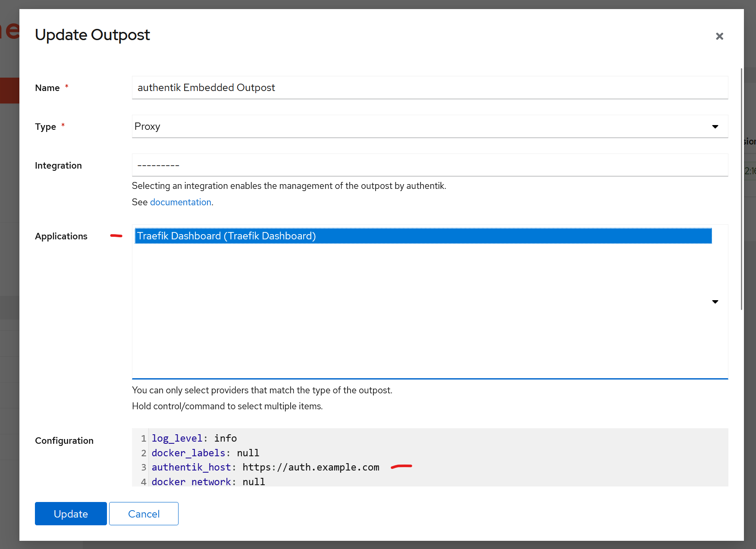The width and height of the screenshot is (756, 549).
Task: Close the Update Outpost dialog
Action: point(719,36)
